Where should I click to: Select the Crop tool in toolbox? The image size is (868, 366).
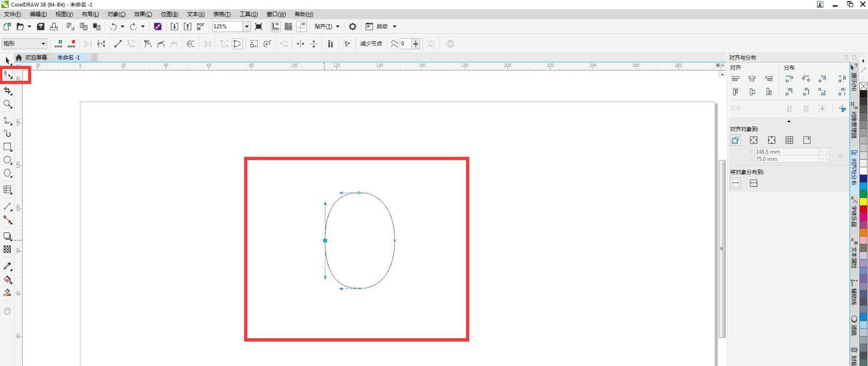pos(8,91)
